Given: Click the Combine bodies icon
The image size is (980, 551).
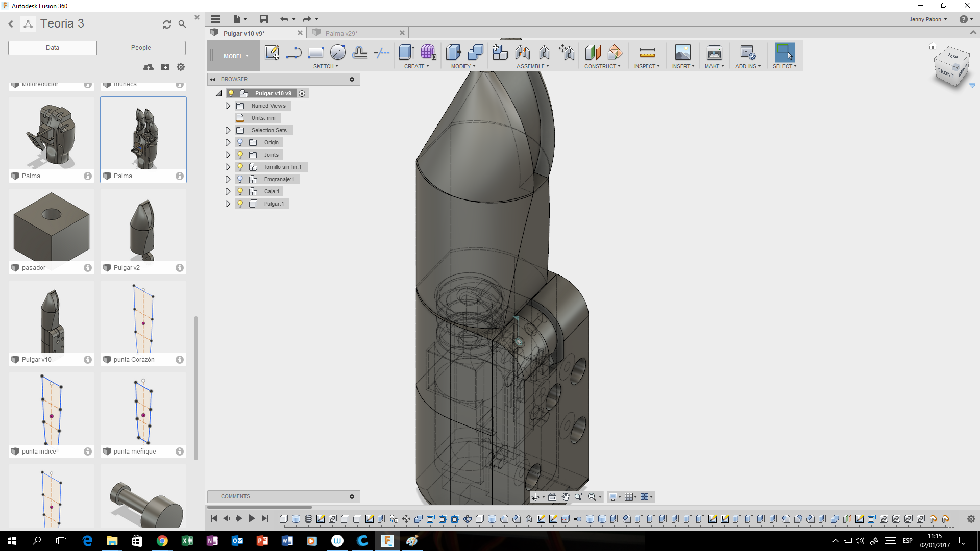Looking at the screenshot, I should [x=475, y=53].
